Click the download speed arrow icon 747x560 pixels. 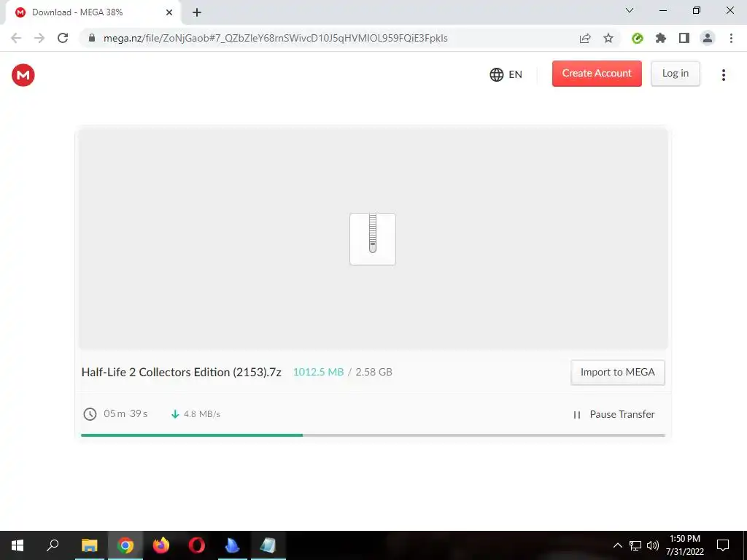pos(175,414)
